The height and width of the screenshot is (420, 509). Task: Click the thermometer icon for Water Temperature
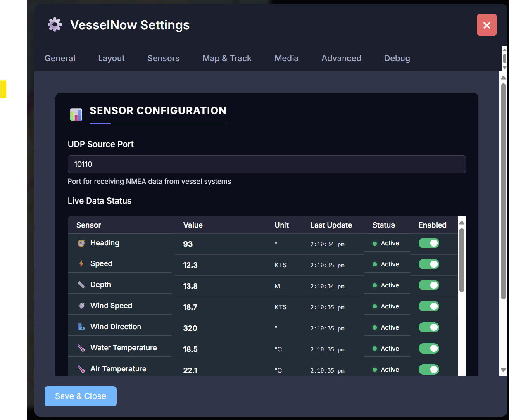[81, 347]
